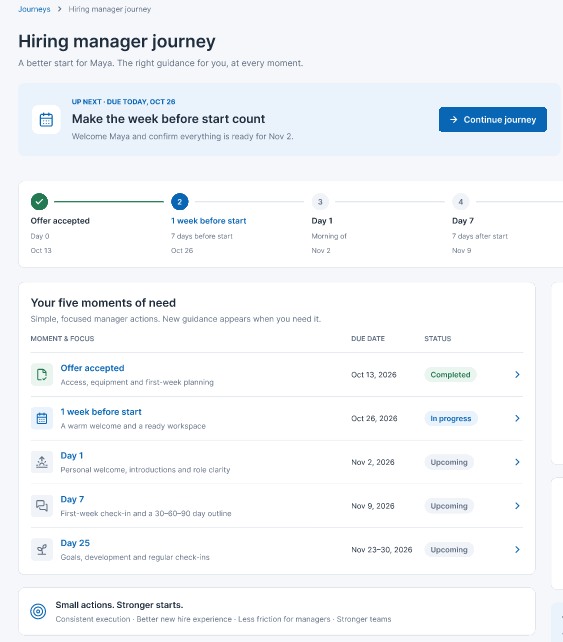
Task: Expand the Oct 26, 2026 row chevron
Action: [517, 418]
